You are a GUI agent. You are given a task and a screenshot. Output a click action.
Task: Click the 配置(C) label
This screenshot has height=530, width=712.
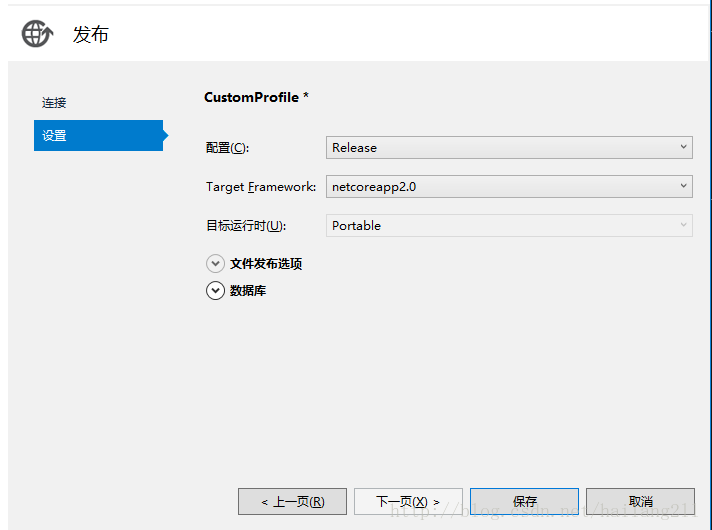coord(227,148)
